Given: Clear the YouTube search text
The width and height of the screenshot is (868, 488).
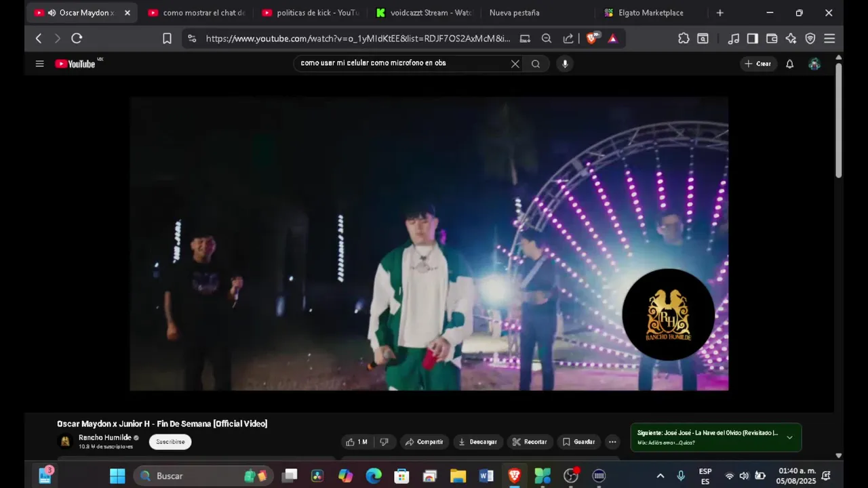Looking at the screenshot, I should click(x=515, y=64).
